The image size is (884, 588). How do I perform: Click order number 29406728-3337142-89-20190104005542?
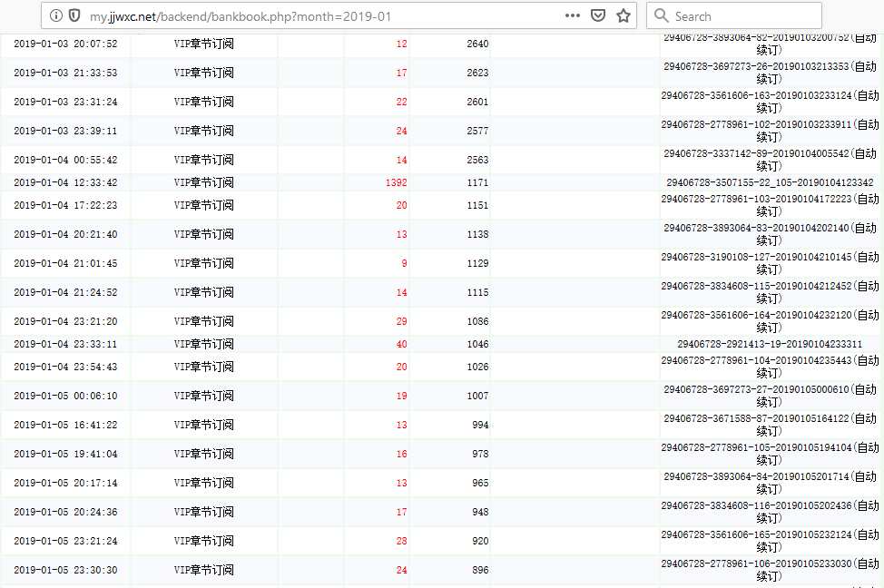tap(756, 153)
